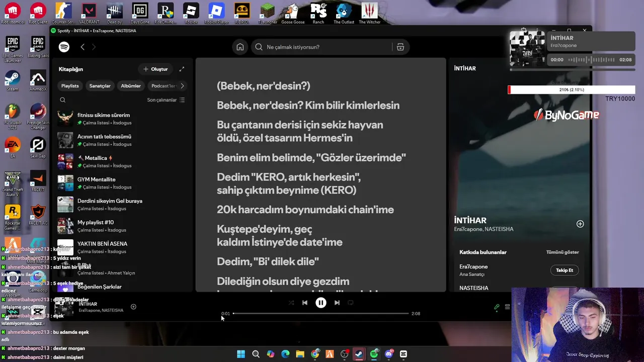Click Tümünü göster in credits section
Screen dimensions: 644x362
pos(562,252)
